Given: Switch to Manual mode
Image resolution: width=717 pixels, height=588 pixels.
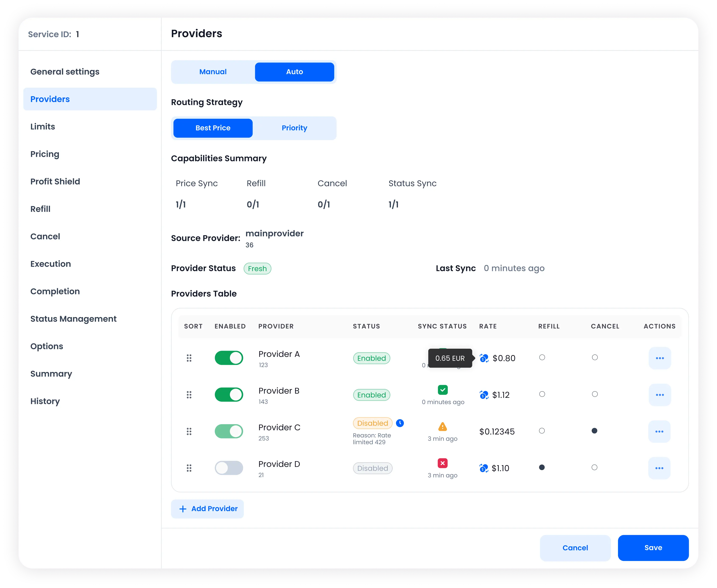Looking at the screenshot, I should (x=213, y=72).
